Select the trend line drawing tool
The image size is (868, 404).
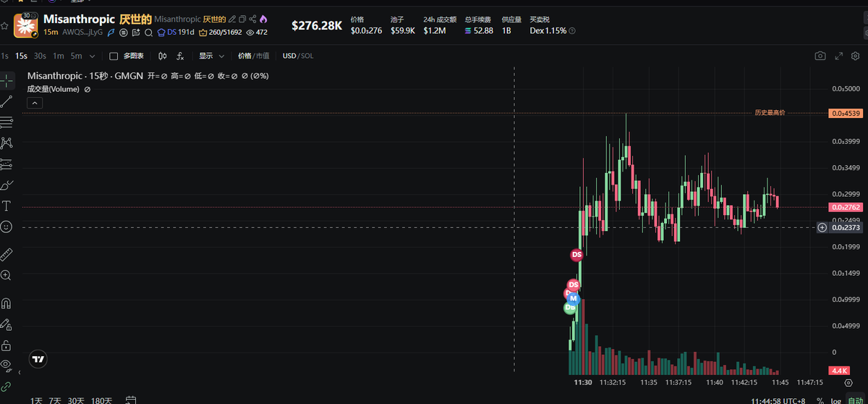click(7, 101)
